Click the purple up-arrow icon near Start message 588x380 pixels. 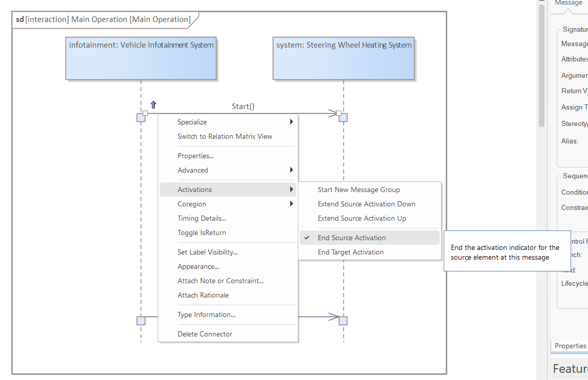153,105
